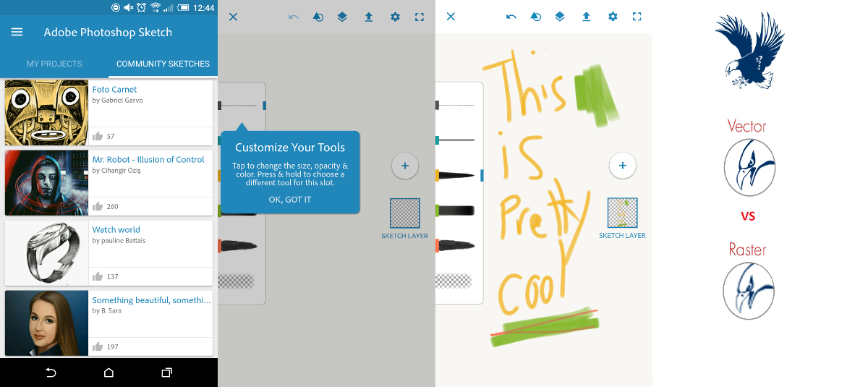The image size is (868, 387).
Task: Select the checkered eraser on the drawing screen
Action: pyautogui.click(x=454, y=281)
